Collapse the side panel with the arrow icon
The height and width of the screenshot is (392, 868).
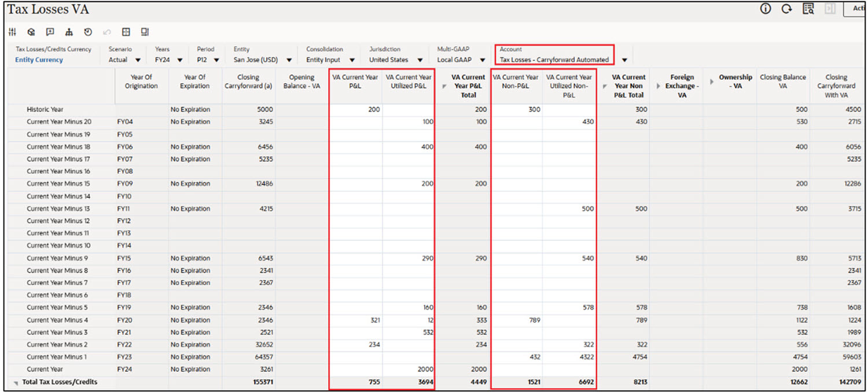click(830, 9)
